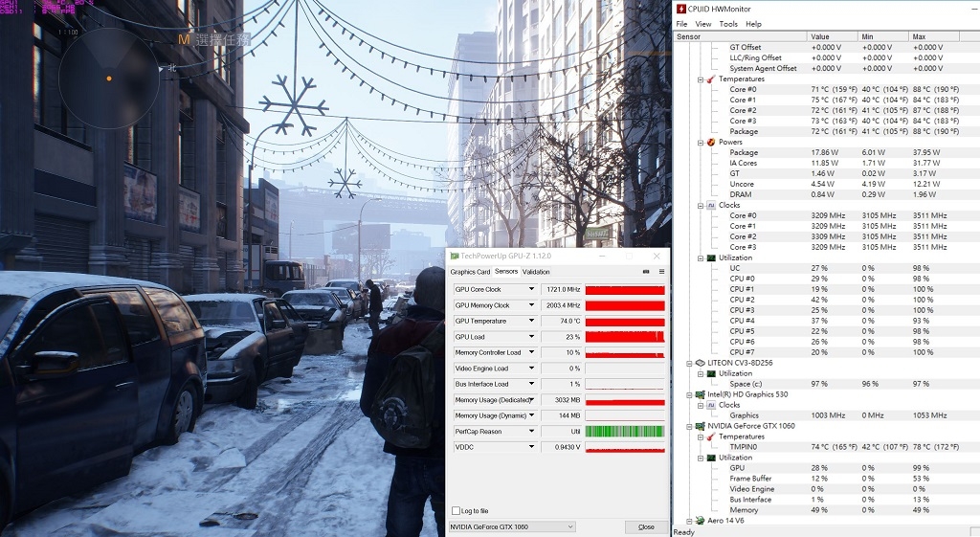Open the Tools menu in HWMonitor
Viewport: 980px width, 537px height.
coord(728,24)
